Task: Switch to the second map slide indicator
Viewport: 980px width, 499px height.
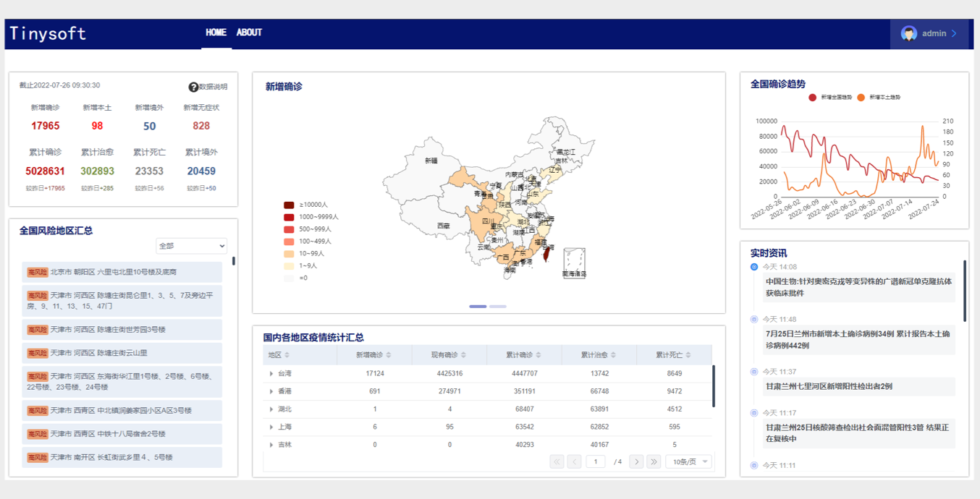Action: tap(498, 307)
